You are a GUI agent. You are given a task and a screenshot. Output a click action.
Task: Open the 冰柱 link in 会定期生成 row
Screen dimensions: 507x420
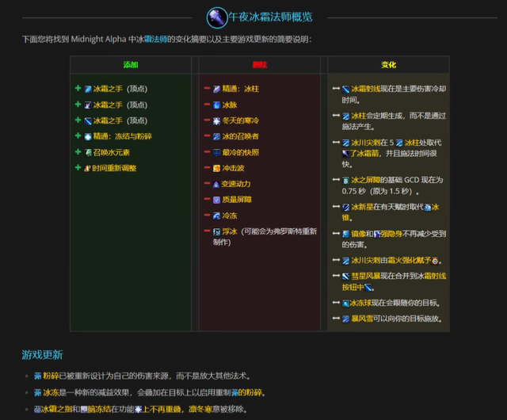[x=359, y=116]
